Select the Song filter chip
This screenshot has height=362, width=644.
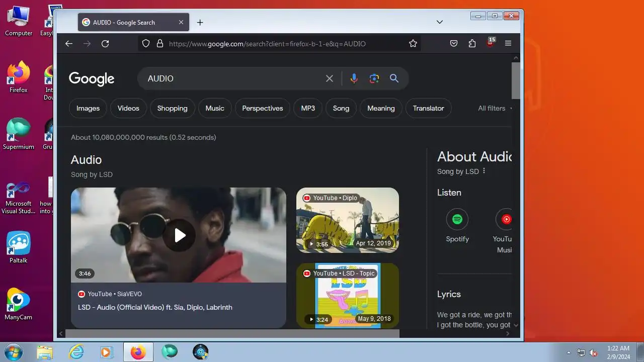pos(341,108)
